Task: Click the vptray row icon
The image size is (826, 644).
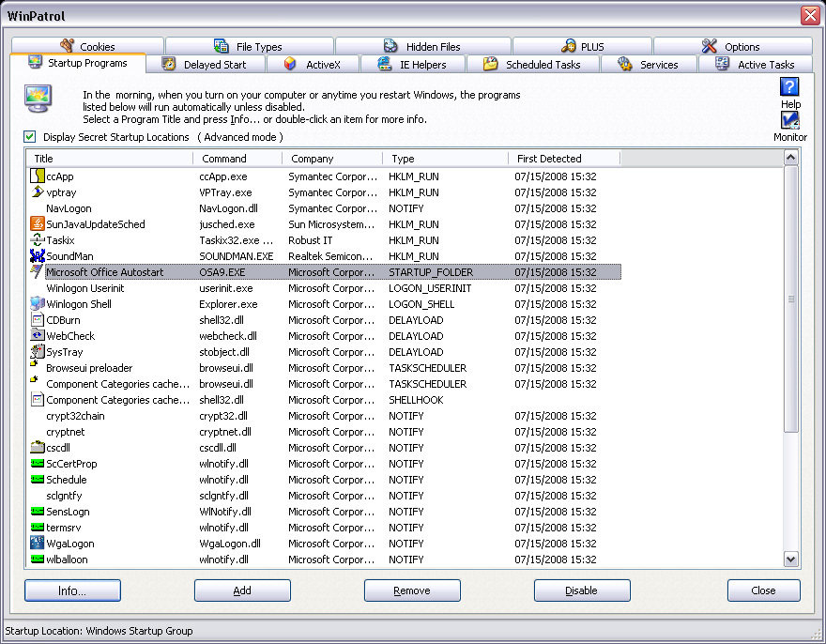Action: point(37,192)
